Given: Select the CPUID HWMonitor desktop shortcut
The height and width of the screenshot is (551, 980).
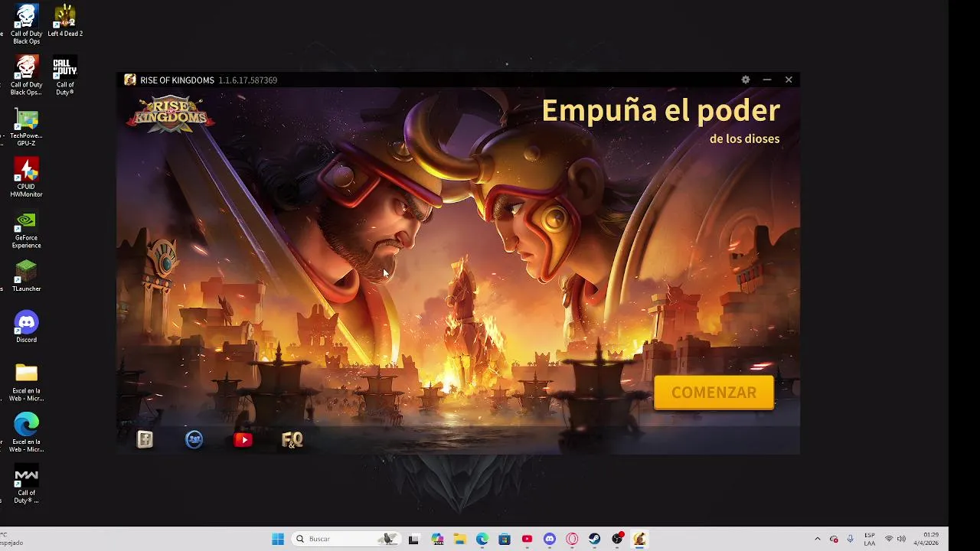Looking at the screenshot, I should coord(27,178).
